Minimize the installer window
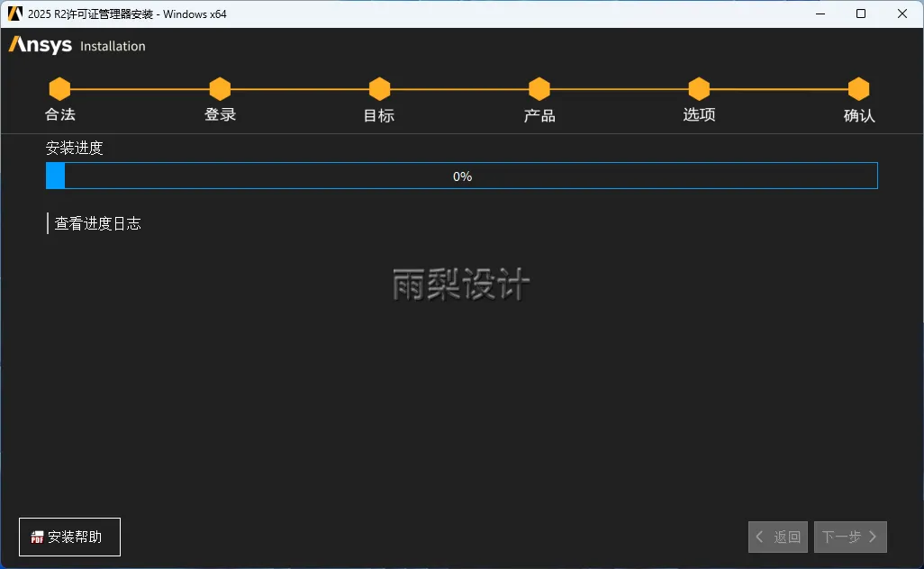This screenshot has height=569, width=924. click(x=820, y=14)
